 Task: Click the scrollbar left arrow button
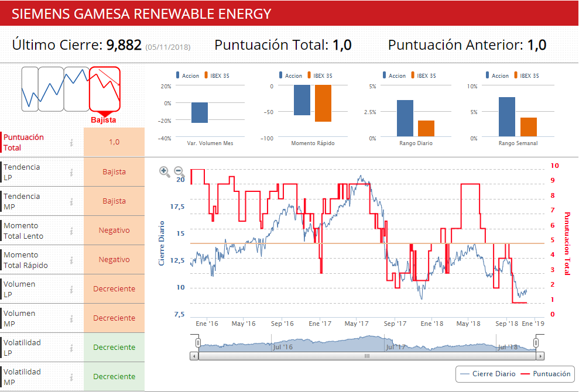click(194, 356)
